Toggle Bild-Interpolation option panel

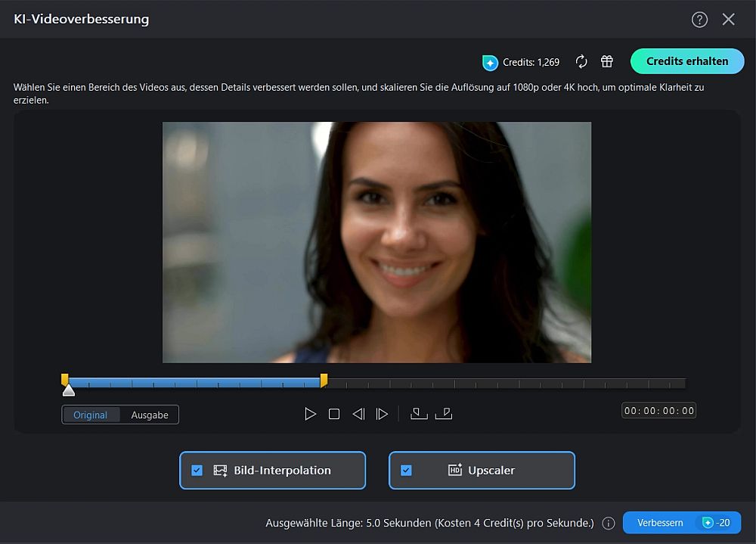272,470
